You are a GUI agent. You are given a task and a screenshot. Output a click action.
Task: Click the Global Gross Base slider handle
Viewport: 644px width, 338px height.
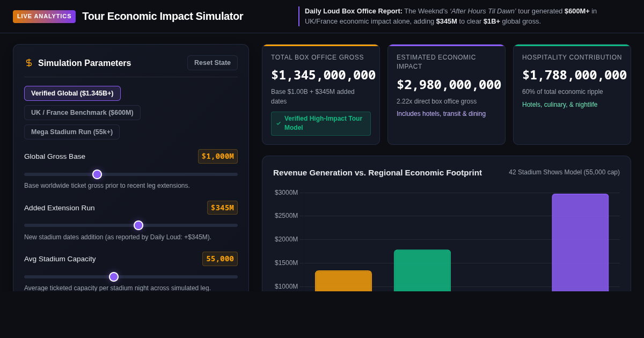tap(97, 174)
